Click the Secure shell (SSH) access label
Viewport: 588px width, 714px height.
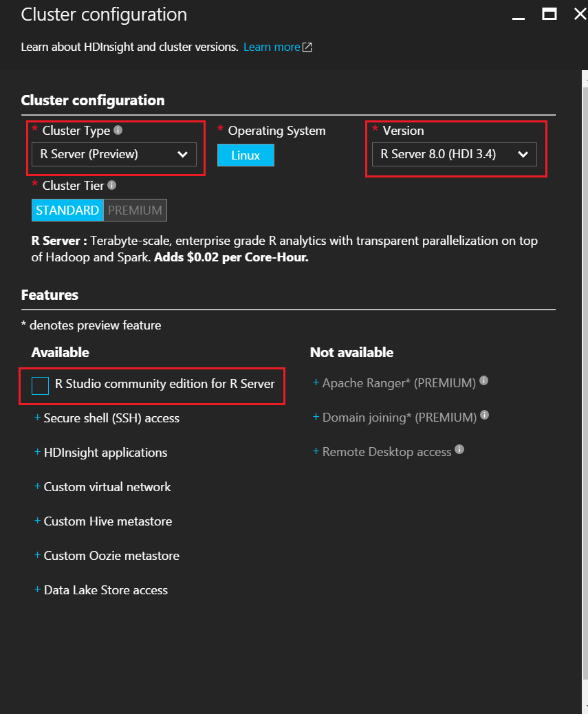click(111, 418)
